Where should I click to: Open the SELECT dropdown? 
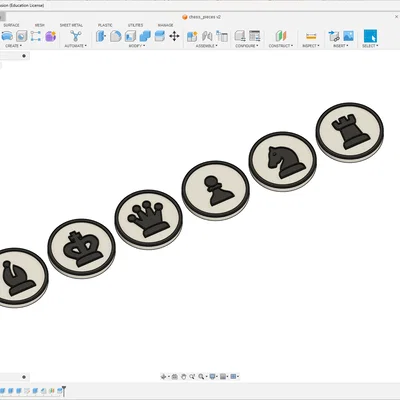pyautogui.click(x=370, y=46)
